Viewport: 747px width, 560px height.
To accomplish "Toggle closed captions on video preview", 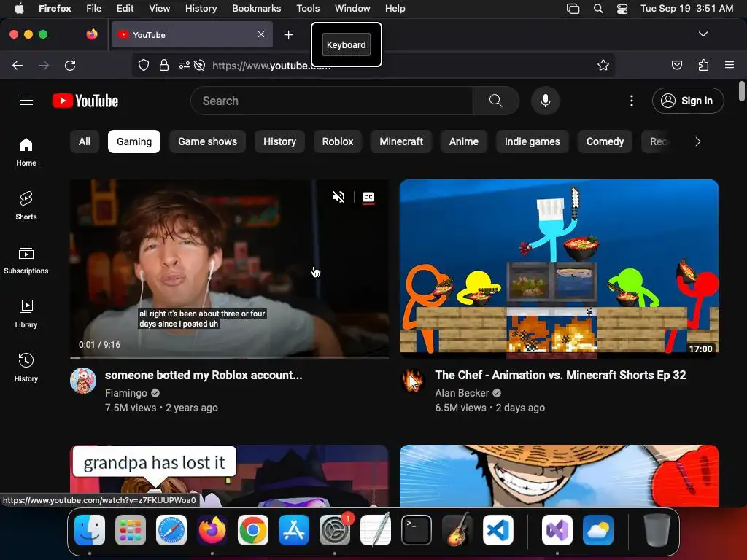I will [368, 197].
